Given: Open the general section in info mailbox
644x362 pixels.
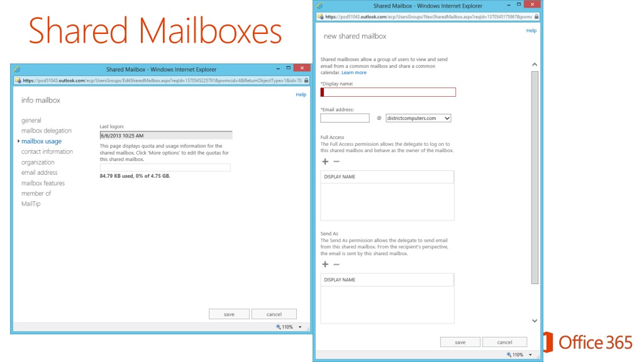Looking at the screenshot, I should [x=31, y=120].
